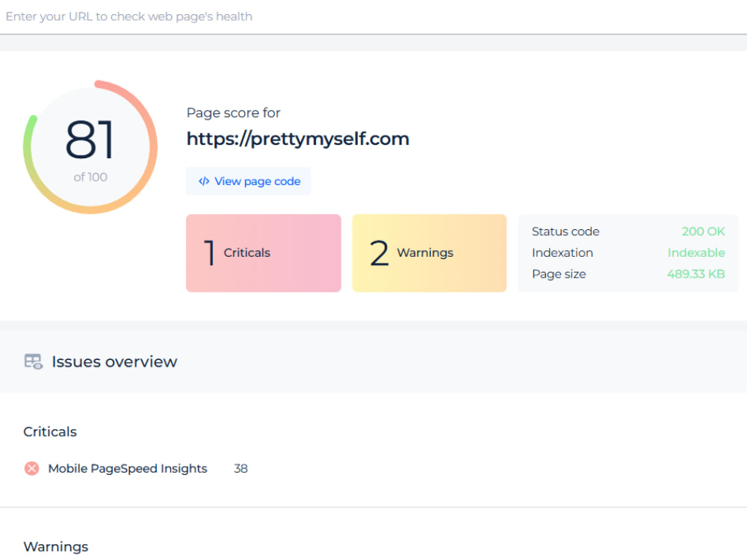The width and height of the screenshot is (747, 560).
Task: Click the 200 OK status value
Action: pyautogui.click(x=703, y=231)
